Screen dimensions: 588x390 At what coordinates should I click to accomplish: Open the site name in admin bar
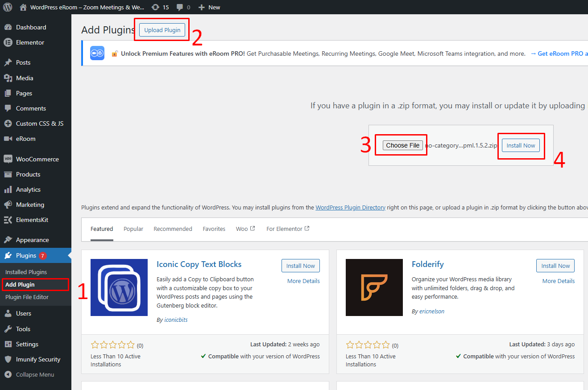[x=87, y=7]
